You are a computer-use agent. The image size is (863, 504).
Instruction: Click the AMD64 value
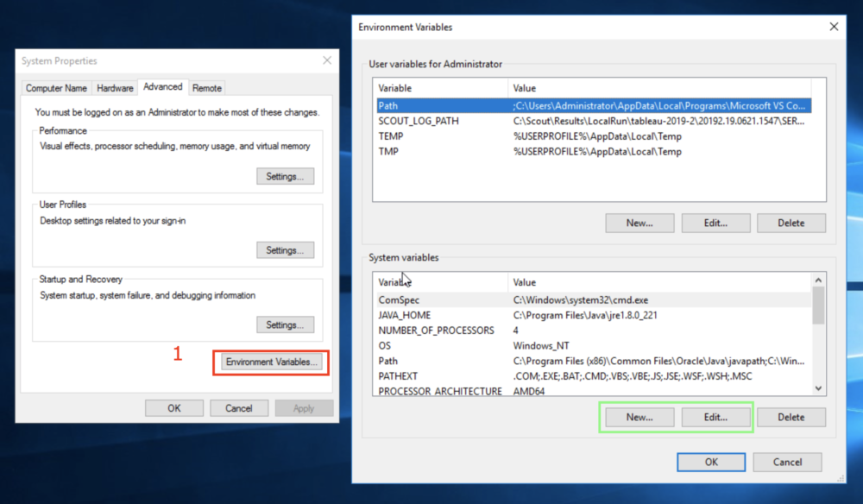[x=529, y=391]
